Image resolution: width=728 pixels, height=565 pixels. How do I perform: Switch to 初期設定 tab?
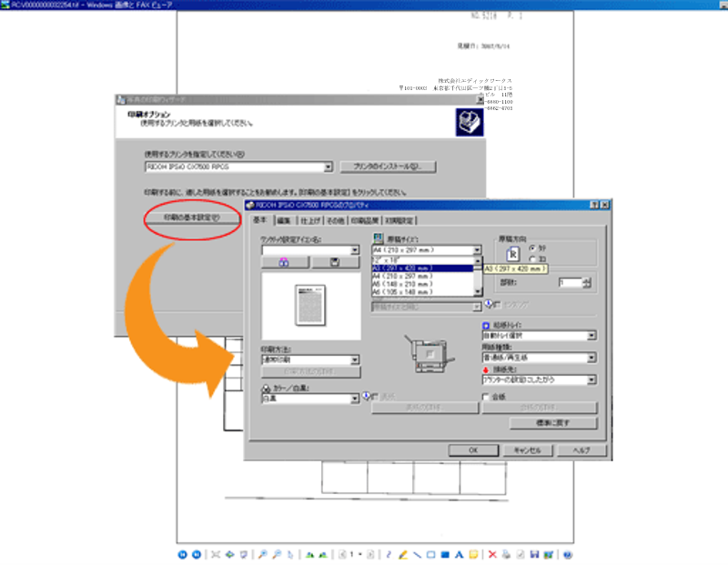point(399,220)
